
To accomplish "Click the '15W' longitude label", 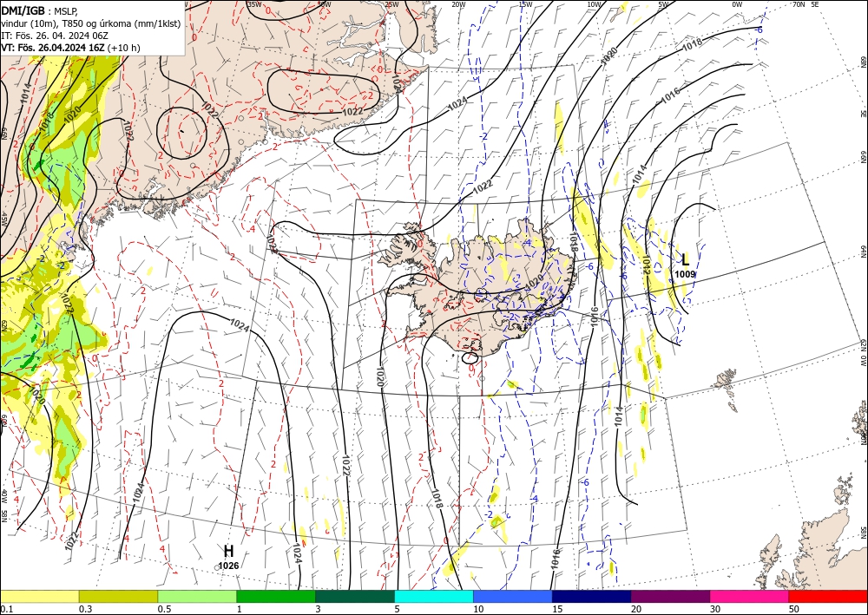I will (x=525, y=4).
